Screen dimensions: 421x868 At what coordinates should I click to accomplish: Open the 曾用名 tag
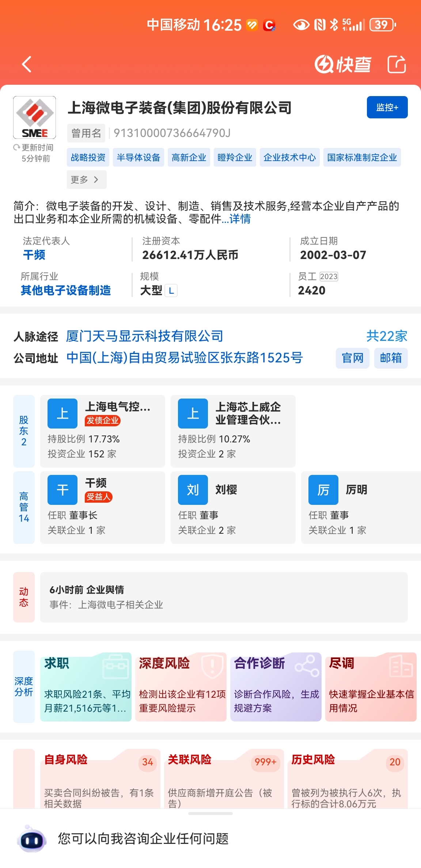tap(86, 133)
